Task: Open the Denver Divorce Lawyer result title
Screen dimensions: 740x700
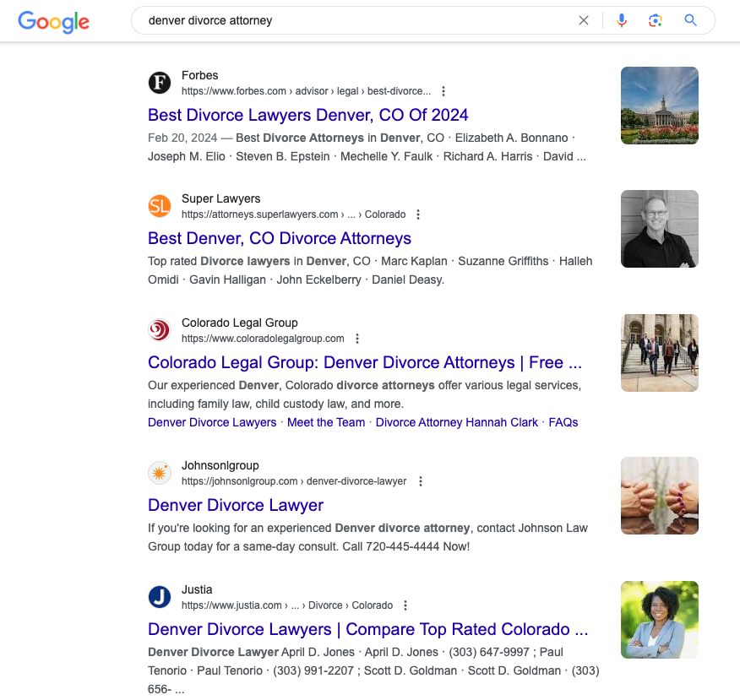Action: 236,505
